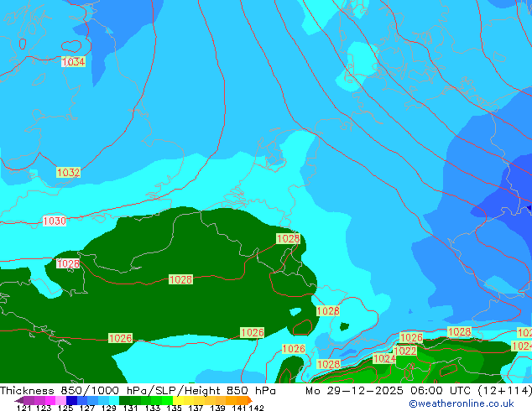The width and height of the screenshot is (532, 411).
Task: Click the legend value 127
Action: point(87,408)
